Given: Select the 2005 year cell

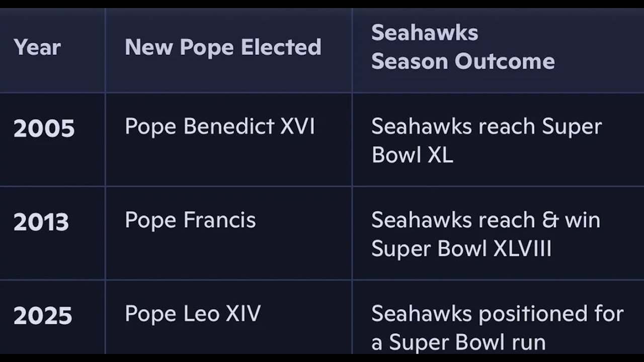Looking at the screenshot, I should [44, 129].
